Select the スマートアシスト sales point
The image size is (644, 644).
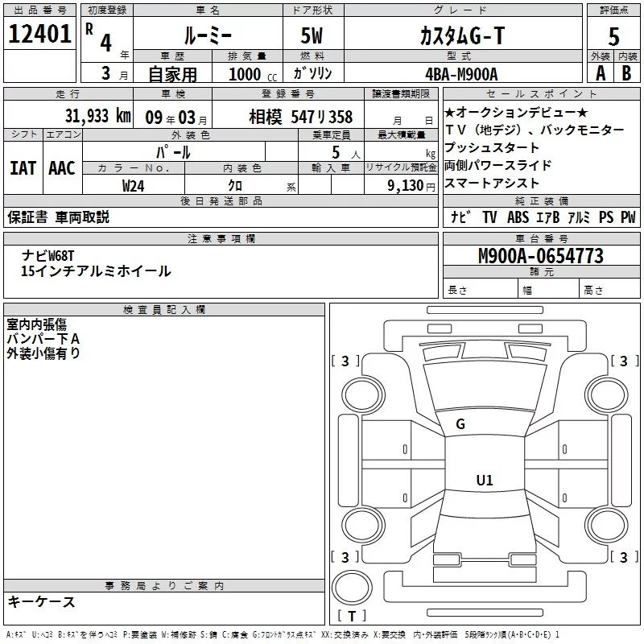492,183
